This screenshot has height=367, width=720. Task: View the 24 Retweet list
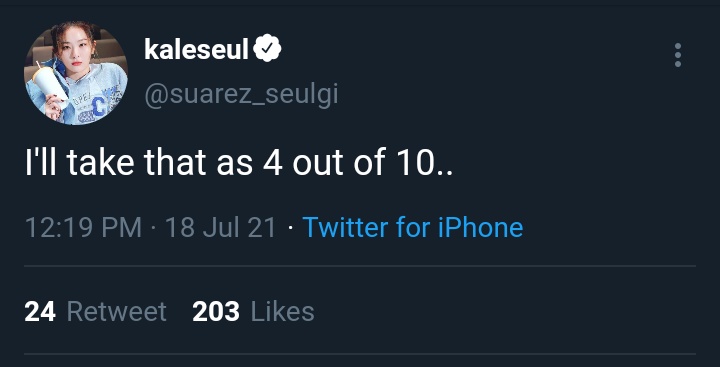pos(95,312)
